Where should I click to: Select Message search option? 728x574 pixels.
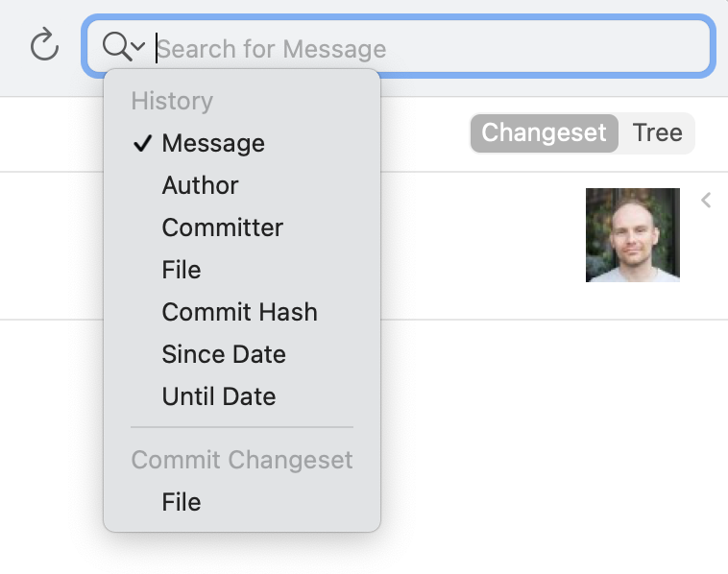213,143
